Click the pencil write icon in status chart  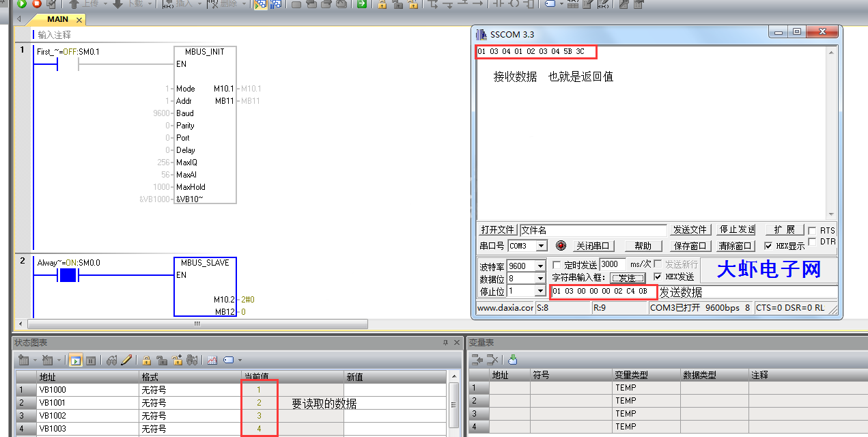click(x=126, y=360)
